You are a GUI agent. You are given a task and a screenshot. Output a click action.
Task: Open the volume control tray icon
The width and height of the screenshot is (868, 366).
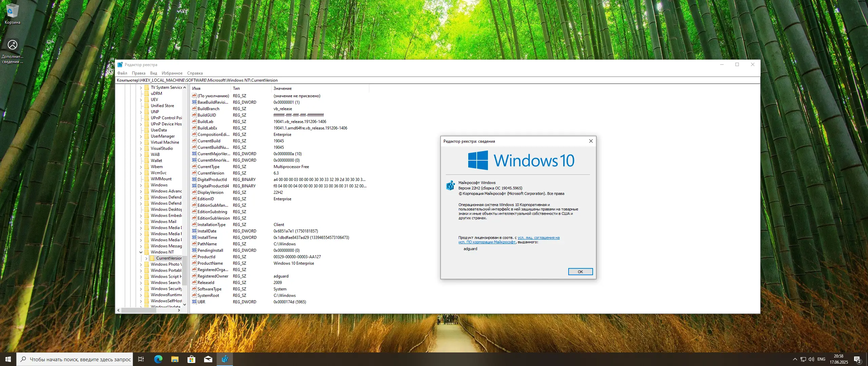[811, 359]
